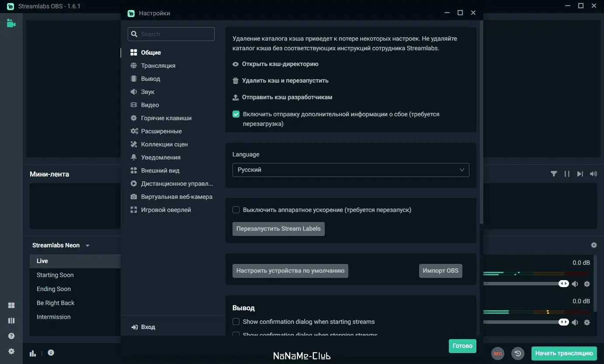Toggle the replay buffer icon
This screenshot has width=604, height=364.
click(x=518, y=354)
